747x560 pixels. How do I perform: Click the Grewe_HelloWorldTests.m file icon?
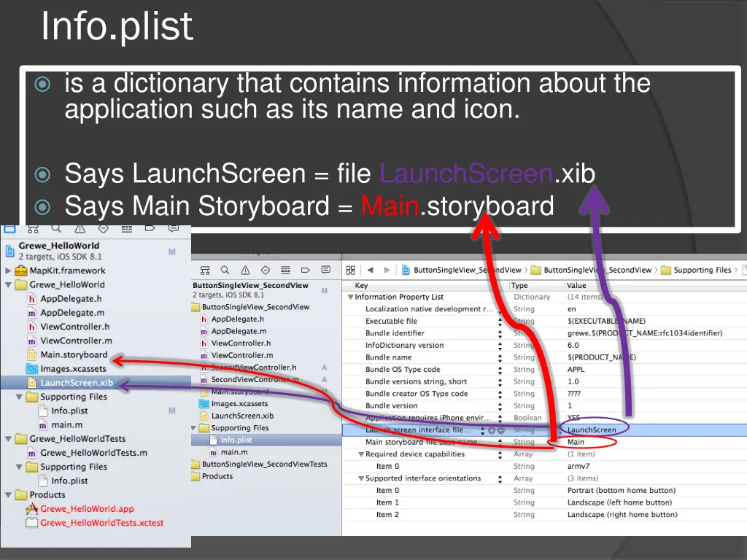point(32,453)
